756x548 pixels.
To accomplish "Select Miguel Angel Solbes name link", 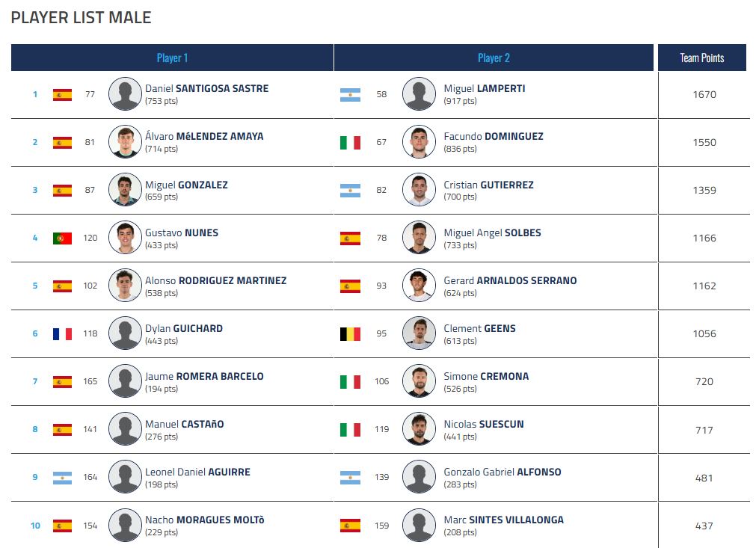I will 492,233.
